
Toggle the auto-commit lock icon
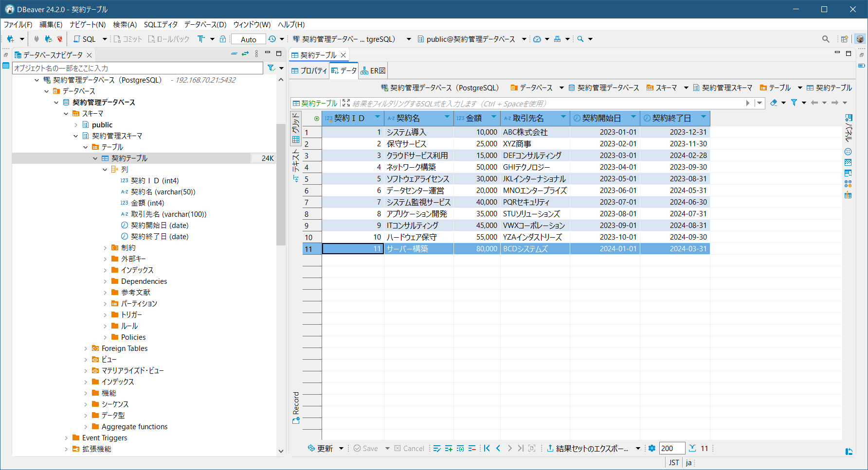pyautogui.click(x=223, y=39)
